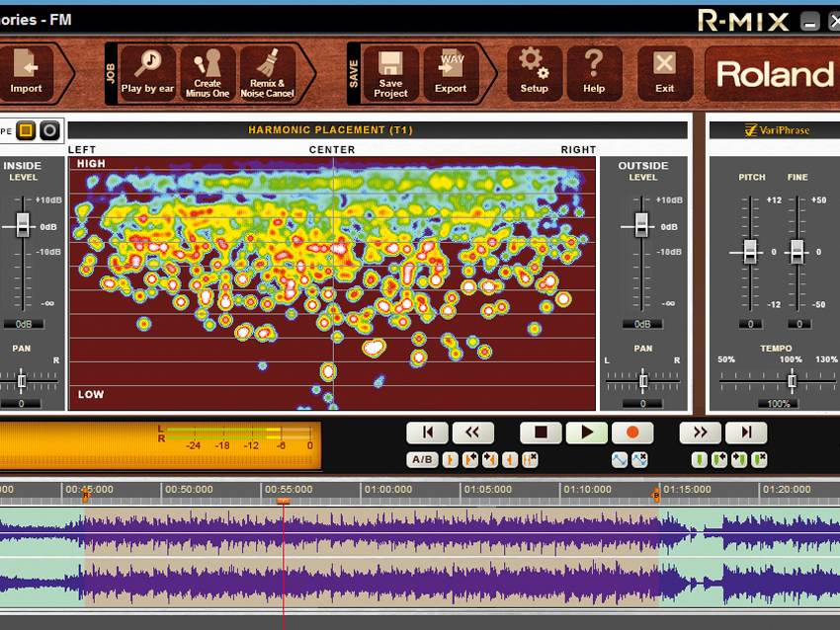Click the 00:50:000 mark on timeline ruler

click(x=189, y=489)
